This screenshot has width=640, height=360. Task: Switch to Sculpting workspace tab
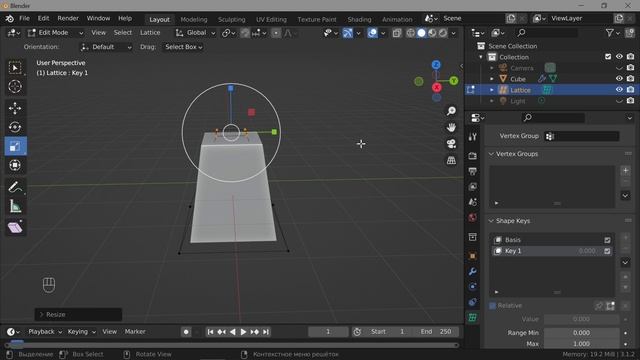[231, 19]
